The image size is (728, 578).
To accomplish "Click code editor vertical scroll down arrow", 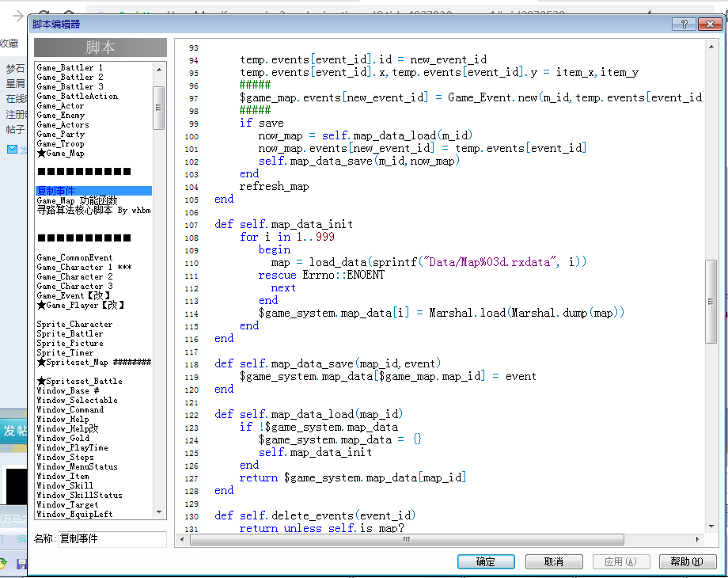I will pyautogui.click(x=711, y=527).
